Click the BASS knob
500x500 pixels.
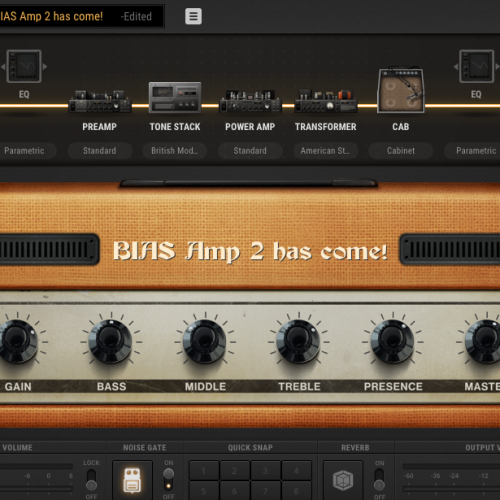click(111, 342)
